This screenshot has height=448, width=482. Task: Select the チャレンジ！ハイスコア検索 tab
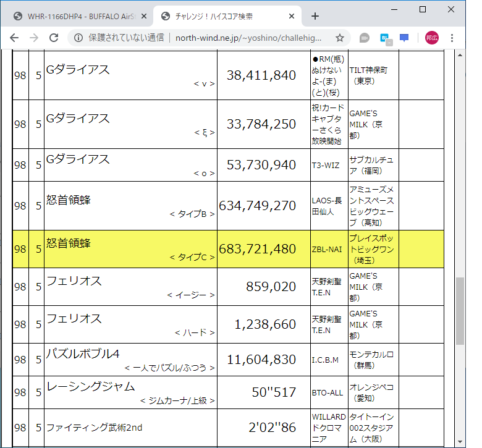[x=214, y=16]
